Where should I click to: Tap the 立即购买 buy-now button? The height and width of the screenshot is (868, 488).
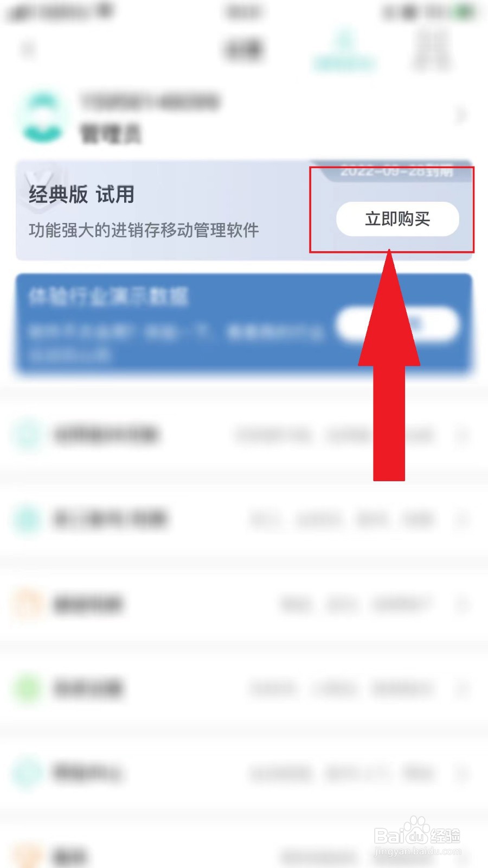[397, 219]
